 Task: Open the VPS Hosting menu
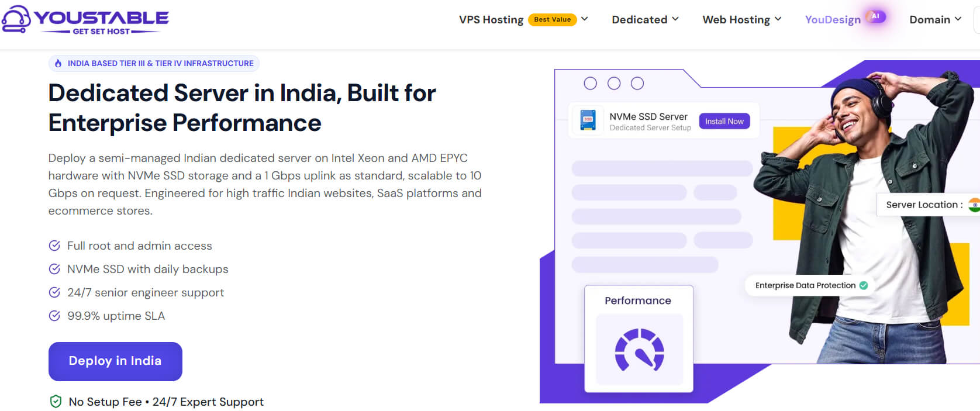click(x=491, y=20)
